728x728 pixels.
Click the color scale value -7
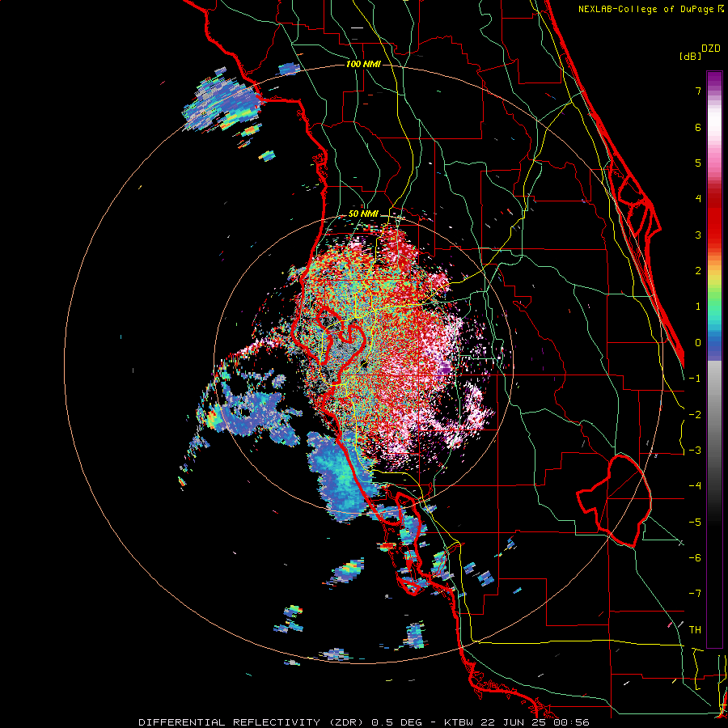(695, 594)
